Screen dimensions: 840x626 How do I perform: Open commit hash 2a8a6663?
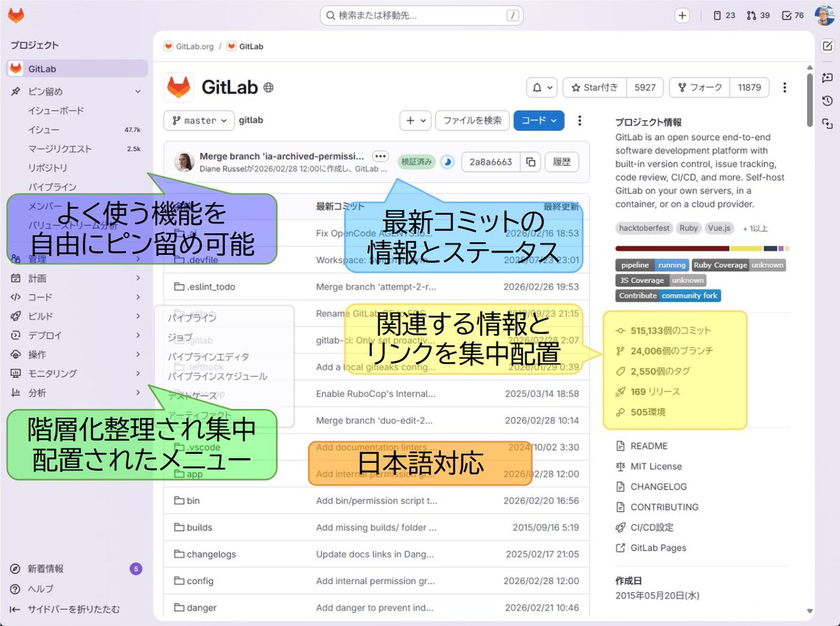[491, 162]
